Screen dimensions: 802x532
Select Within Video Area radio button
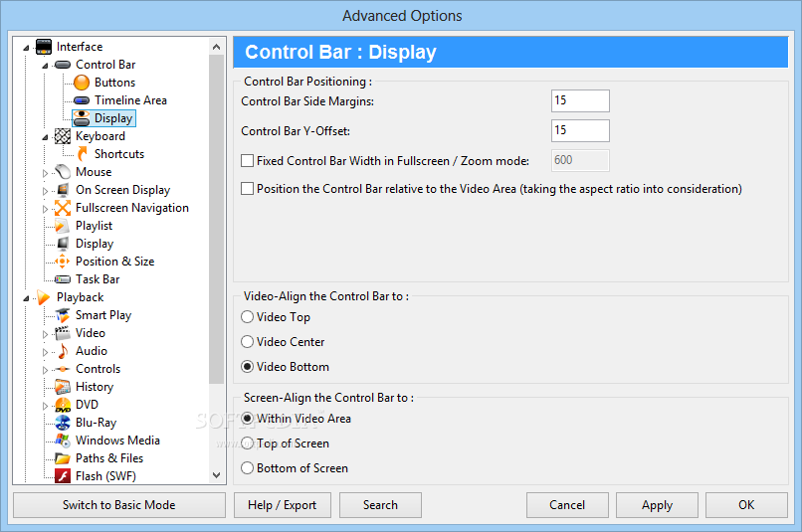click(x=247, y=419)
